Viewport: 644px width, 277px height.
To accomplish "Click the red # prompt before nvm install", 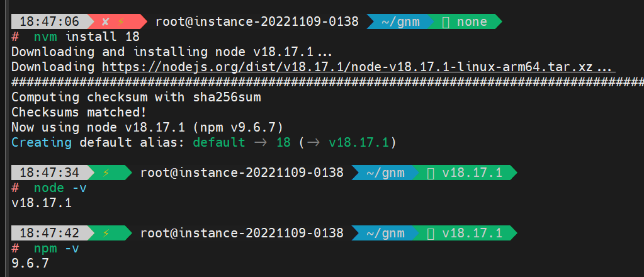I will tap(15, 37).
